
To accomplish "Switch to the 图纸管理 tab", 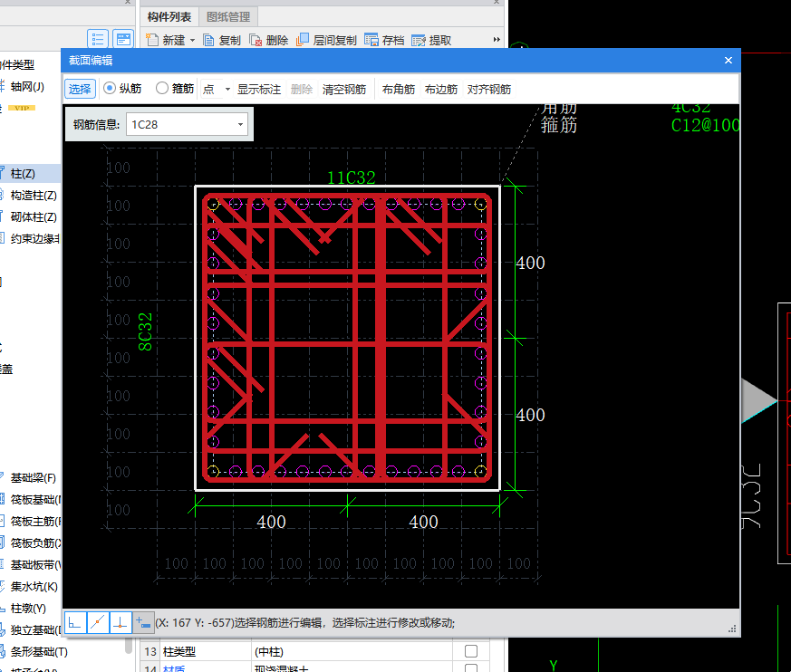I will click(228, 16).
